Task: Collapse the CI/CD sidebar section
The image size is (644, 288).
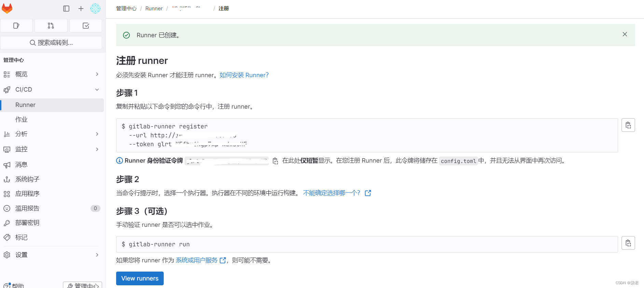Action: (52, 90)
